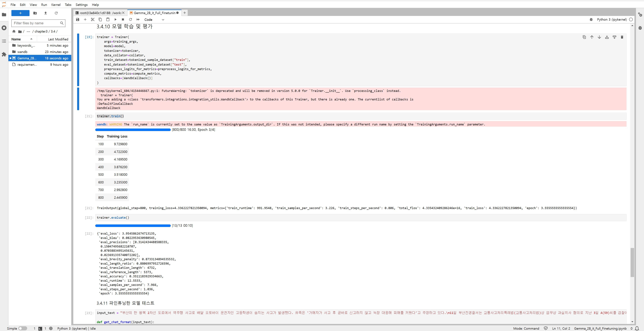Image resolution: width=644 pixels, height=331 pixels.
Task: Toggle Simple interface mode switch
Action: pos(22,328)
